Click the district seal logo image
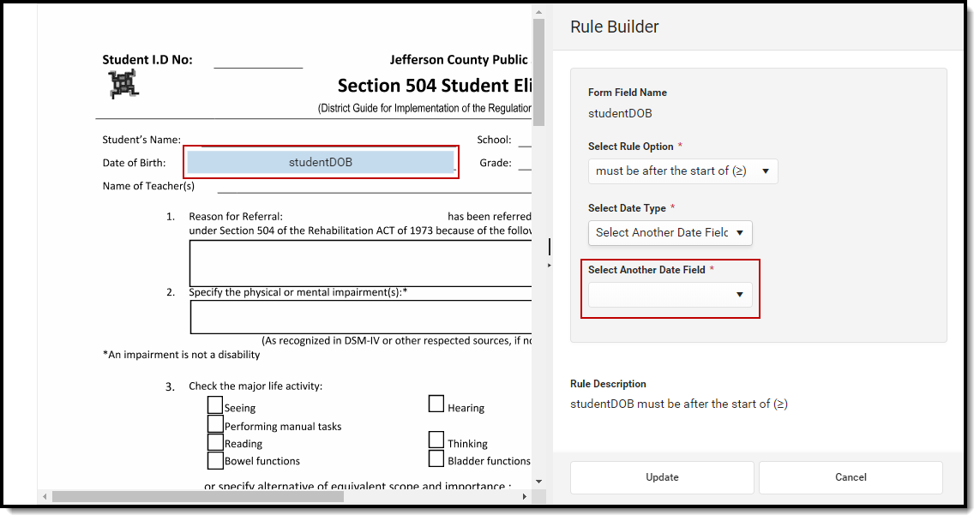This screenshot has height=521, width=980. pyautogui.click(x=123, y=84)
